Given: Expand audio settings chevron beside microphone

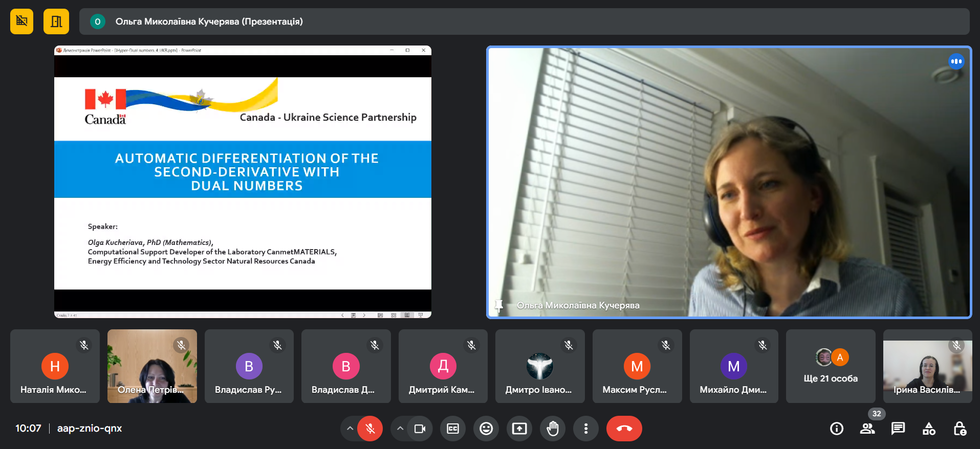Looking at the screenshot, I should [350, 429].
